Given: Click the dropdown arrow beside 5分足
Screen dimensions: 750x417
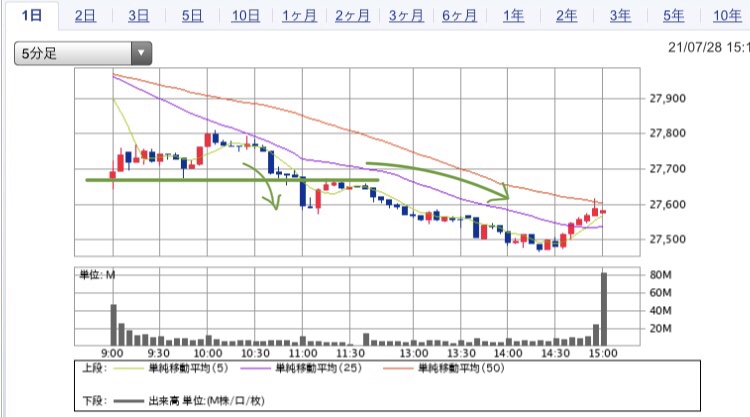Looking at the screenshot, I should 142,53.
